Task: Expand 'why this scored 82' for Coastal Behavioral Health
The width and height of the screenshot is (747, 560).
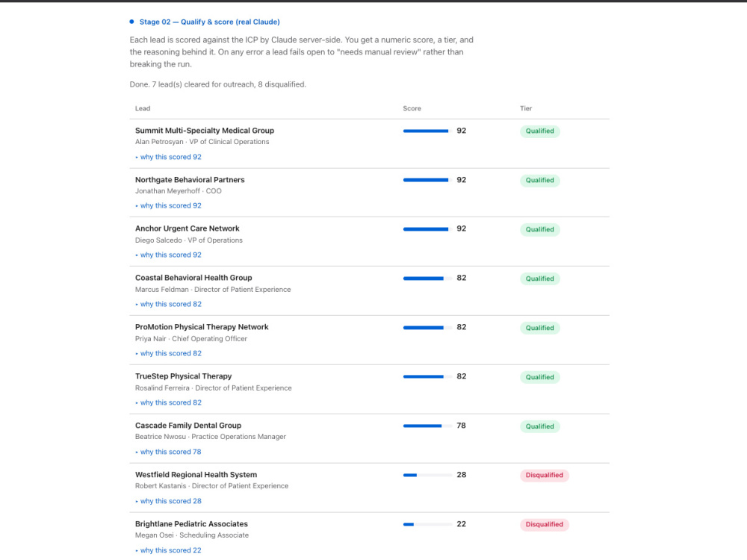Action: coord(168,304)
